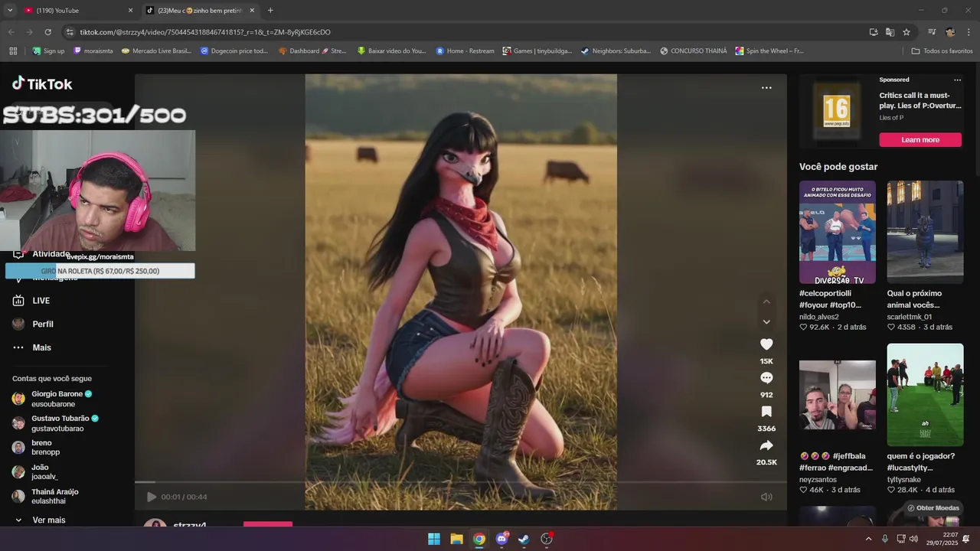
Task: Like the video with the heart icon
Action: click(x=766, y=344)
